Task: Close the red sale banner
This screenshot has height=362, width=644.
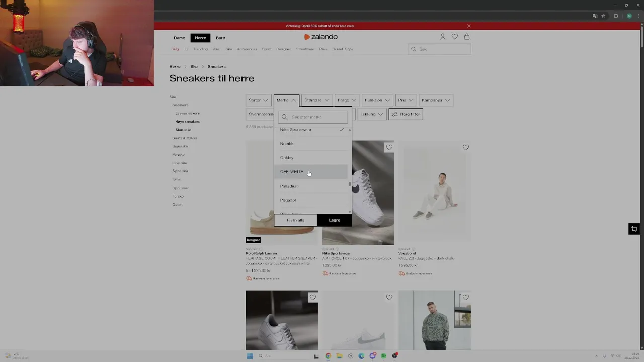Action: 469,26
